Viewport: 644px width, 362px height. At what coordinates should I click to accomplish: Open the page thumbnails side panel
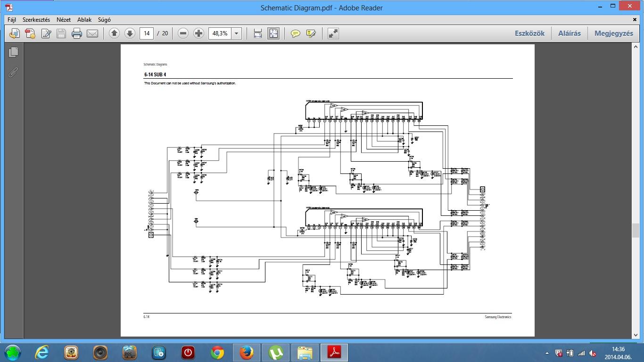coord(13,52)
